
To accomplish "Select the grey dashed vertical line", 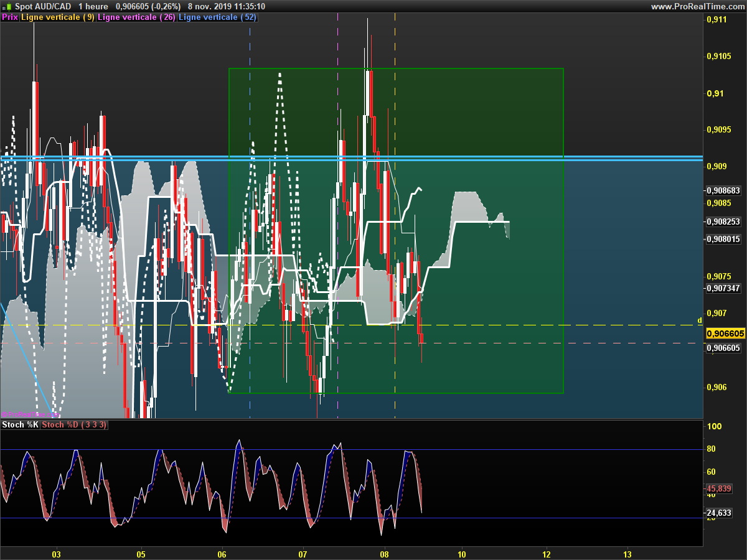I will coord(250,215).
